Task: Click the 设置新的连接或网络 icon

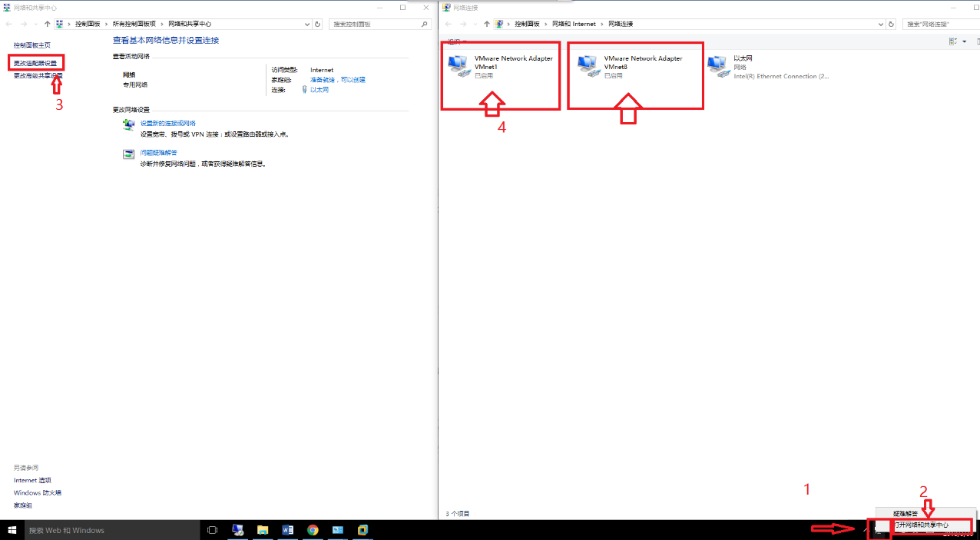Action: point(129,124)
